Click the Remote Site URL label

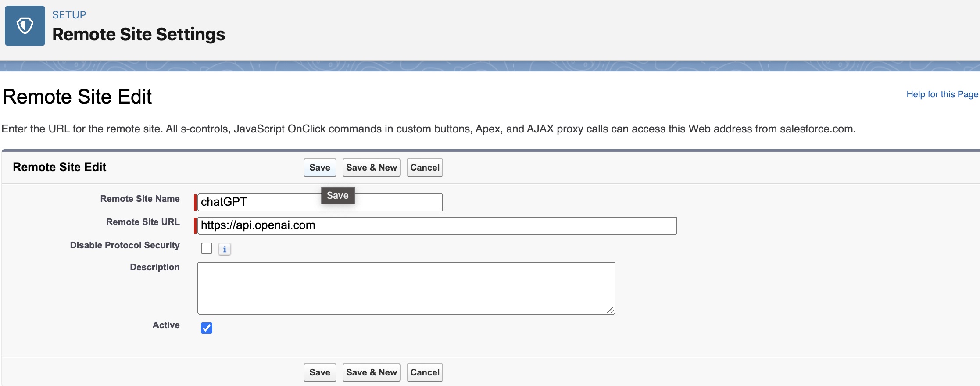click(x=143, y=222)
